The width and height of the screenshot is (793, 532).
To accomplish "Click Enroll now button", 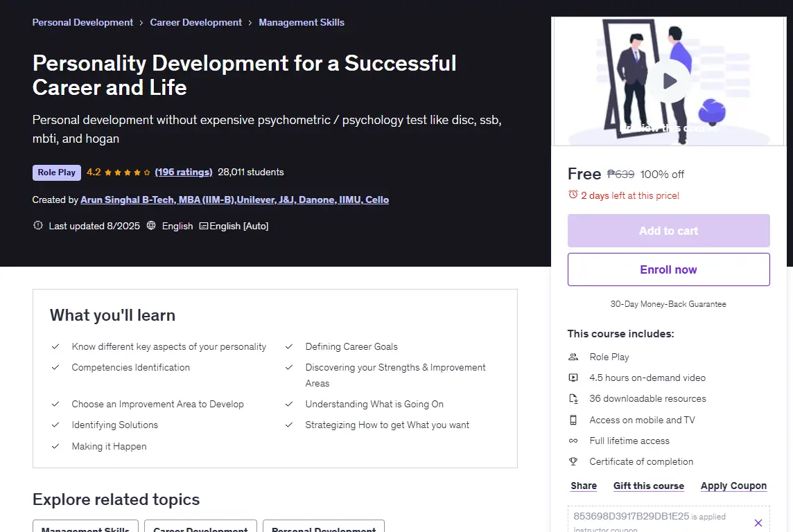I will pyautogui.click(x=669, y=269).
